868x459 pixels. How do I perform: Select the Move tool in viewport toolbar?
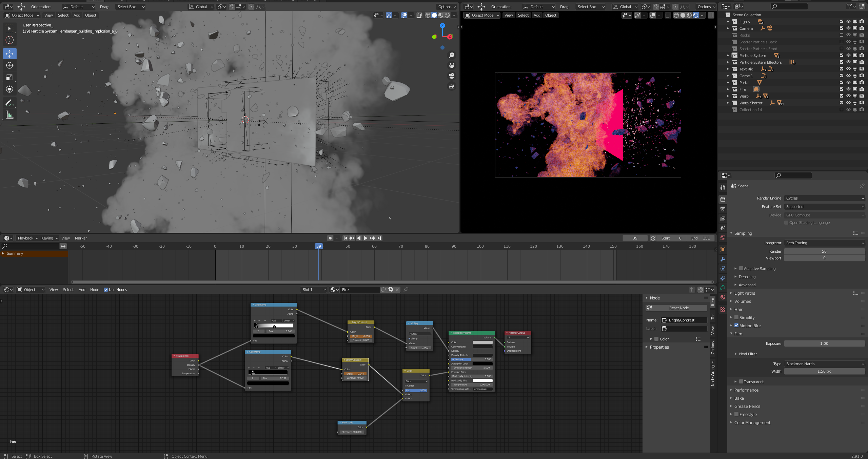click(x=9, y=54)
